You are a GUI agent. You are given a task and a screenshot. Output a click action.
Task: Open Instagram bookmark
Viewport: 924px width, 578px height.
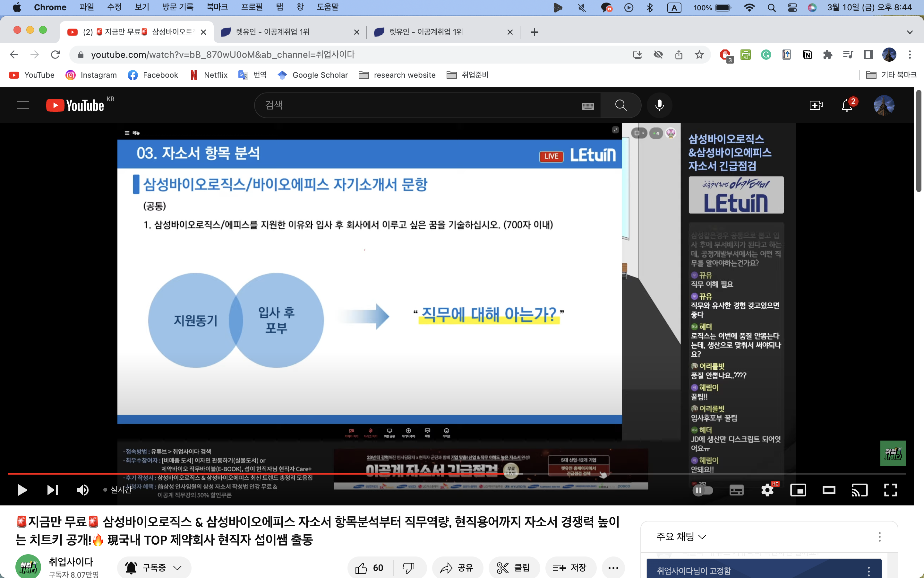coord(91,75)
